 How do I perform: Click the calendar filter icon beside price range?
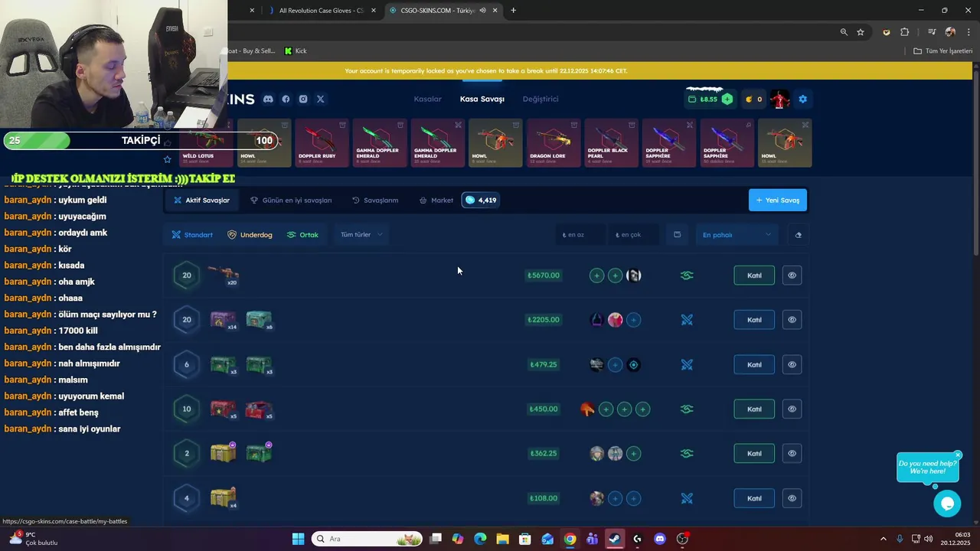click(x=677, y=234)
